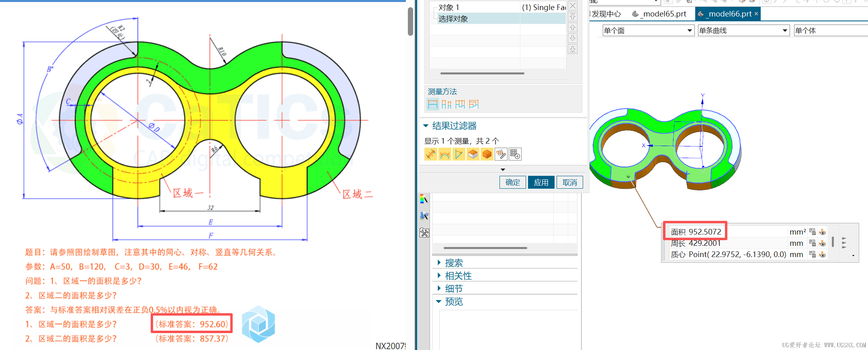Click the blue cube logo beside the answers
868x350 pixels.
point(258,324)
